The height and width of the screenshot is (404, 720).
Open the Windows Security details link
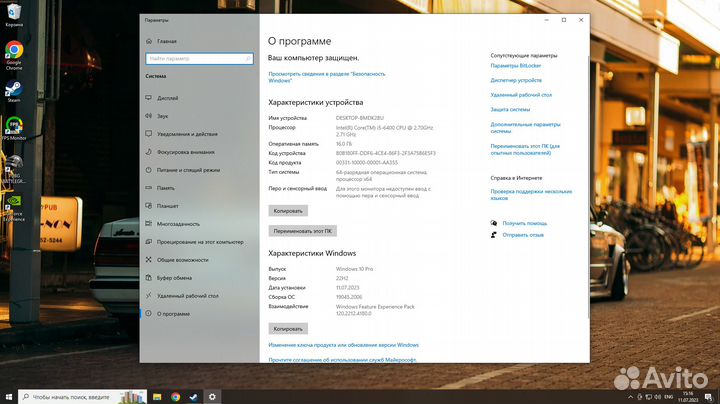(x=326, y=77)
